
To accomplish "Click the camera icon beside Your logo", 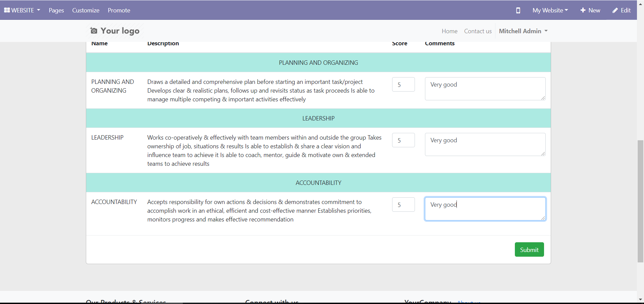I will pyautogui.click(x=94, y=31).
